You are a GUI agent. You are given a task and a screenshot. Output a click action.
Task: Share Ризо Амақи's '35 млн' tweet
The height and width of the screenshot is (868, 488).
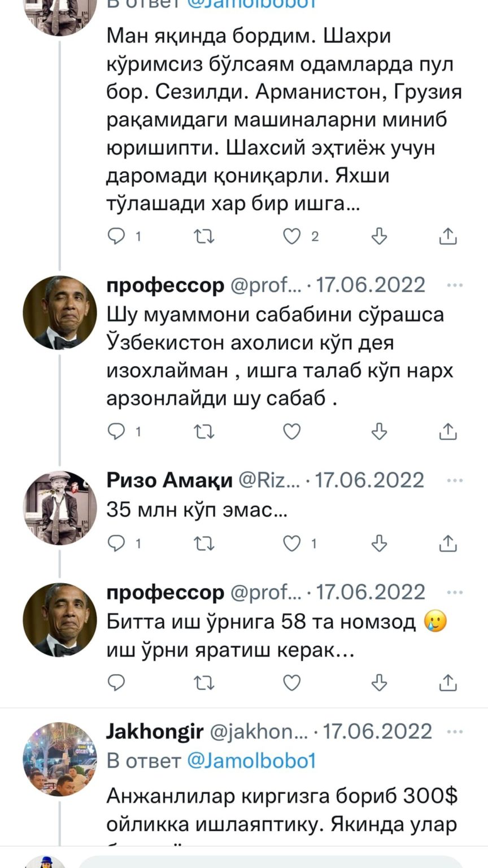tap(448, 544)
